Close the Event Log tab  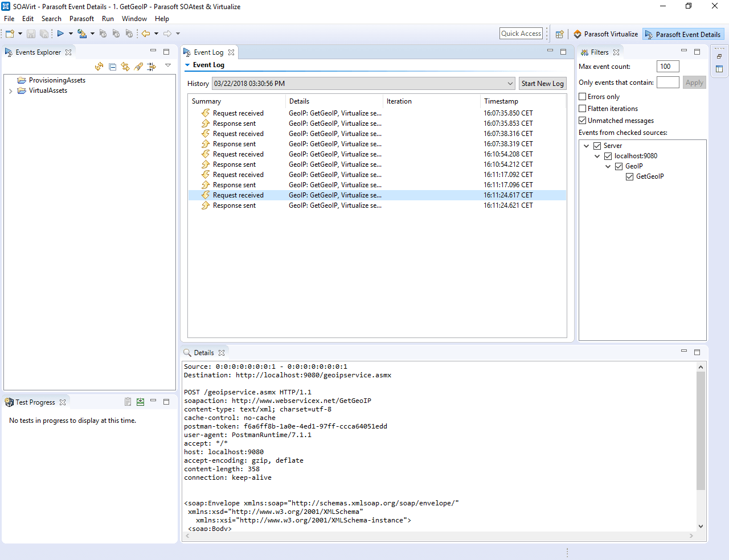(x=231, y=52)
